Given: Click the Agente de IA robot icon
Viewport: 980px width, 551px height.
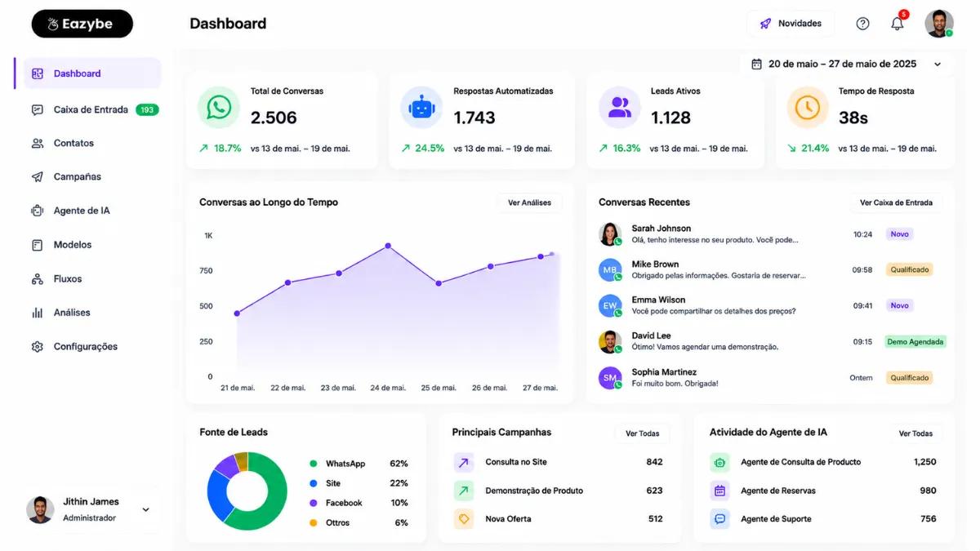Looking at the screenshot, I should click(x=38, y=211).
